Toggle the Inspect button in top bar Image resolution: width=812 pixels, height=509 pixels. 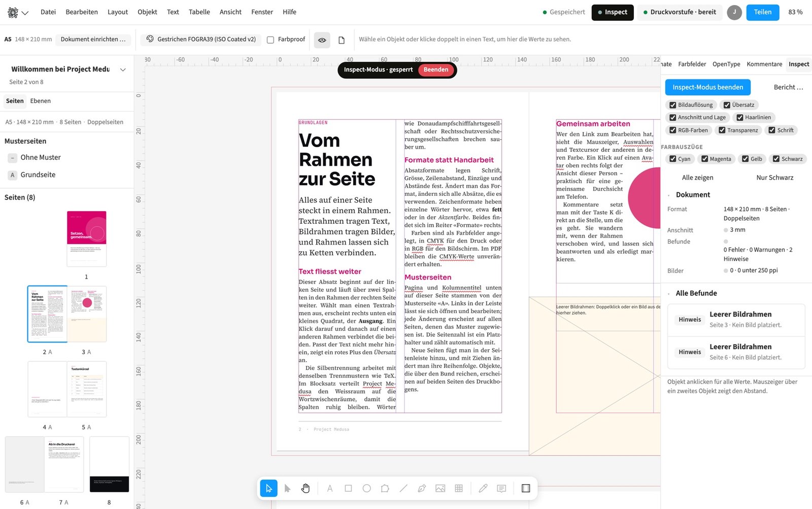coord(613,12)
